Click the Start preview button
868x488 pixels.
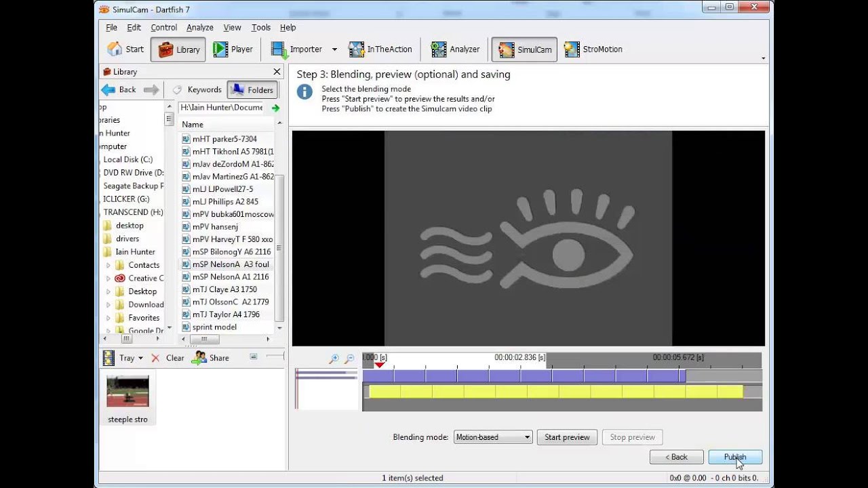click(567, 437)
